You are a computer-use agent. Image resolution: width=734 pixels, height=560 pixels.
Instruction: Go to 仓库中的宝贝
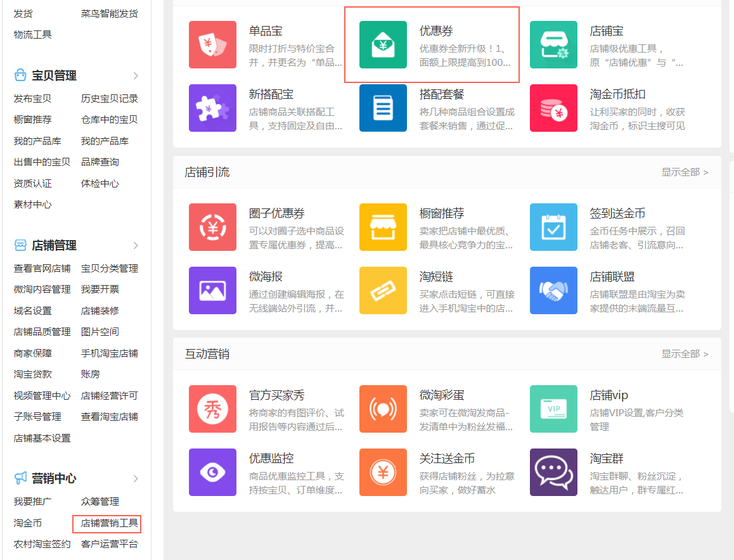pos(110,120)
